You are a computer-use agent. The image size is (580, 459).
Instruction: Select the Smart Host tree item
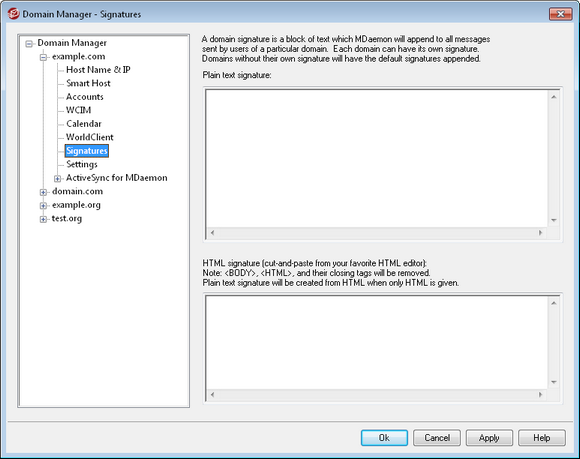pos(88,83)
